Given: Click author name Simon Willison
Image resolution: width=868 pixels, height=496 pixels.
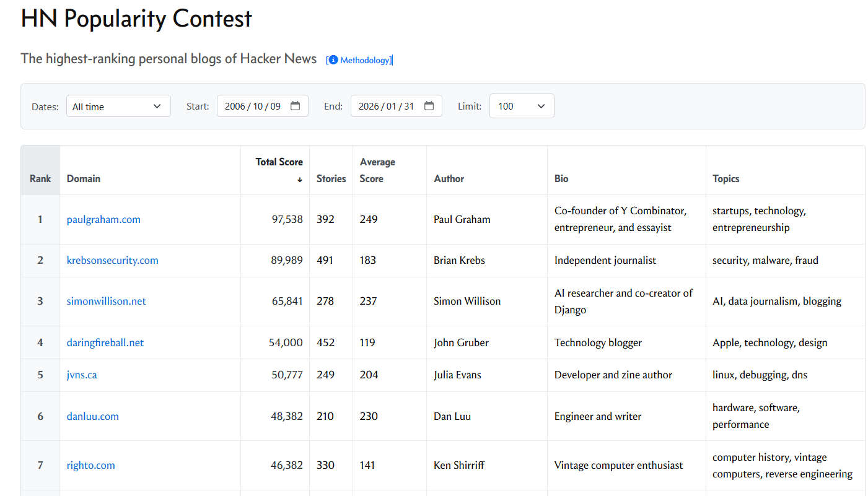Looking at the screenshot, I should [467, 301].
